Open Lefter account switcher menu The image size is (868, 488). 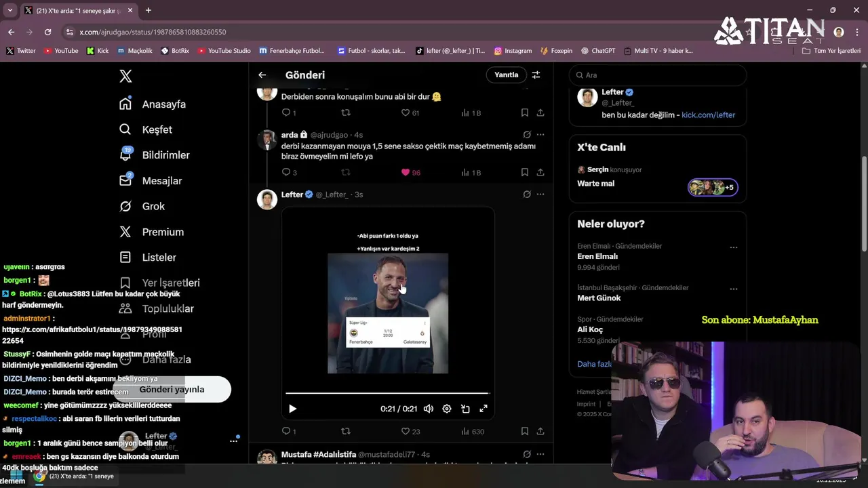click(180, 441)
